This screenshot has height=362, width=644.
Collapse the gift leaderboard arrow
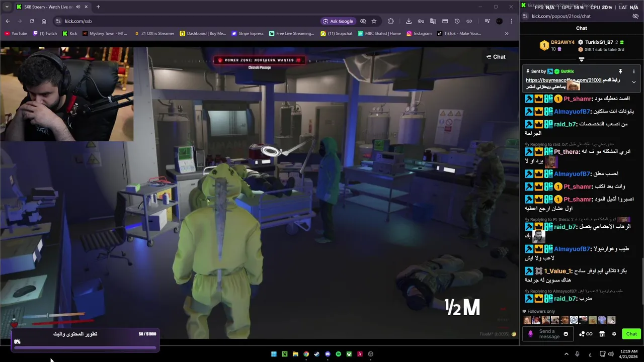click(582, 59)
